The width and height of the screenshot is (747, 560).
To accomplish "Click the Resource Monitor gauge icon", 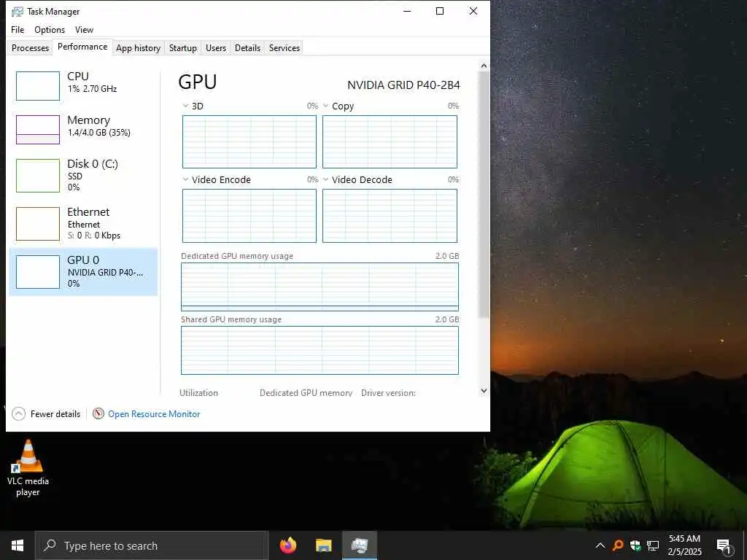I will tap(98, 413).
